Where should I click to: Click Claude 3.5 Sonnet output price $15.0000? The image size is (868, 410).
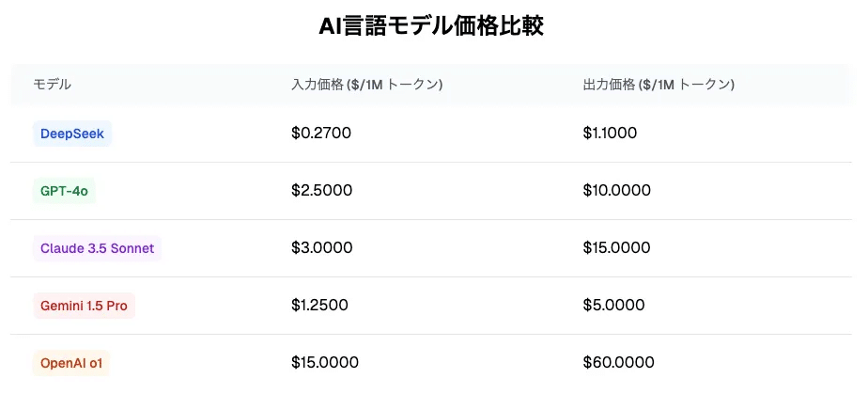[x=616, y=248]
